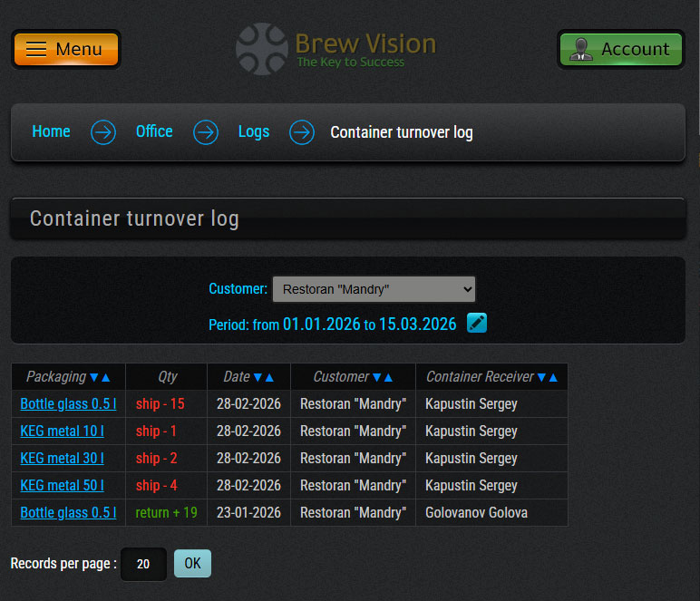Screen dimensions: 700x601
Task: Open the Account button
Action: point(620,49)
